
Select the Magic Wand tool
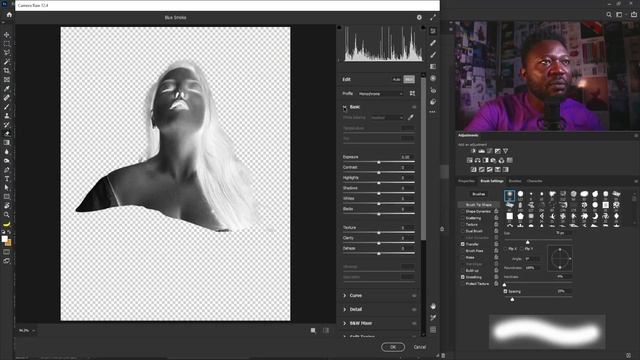(7, 62)
